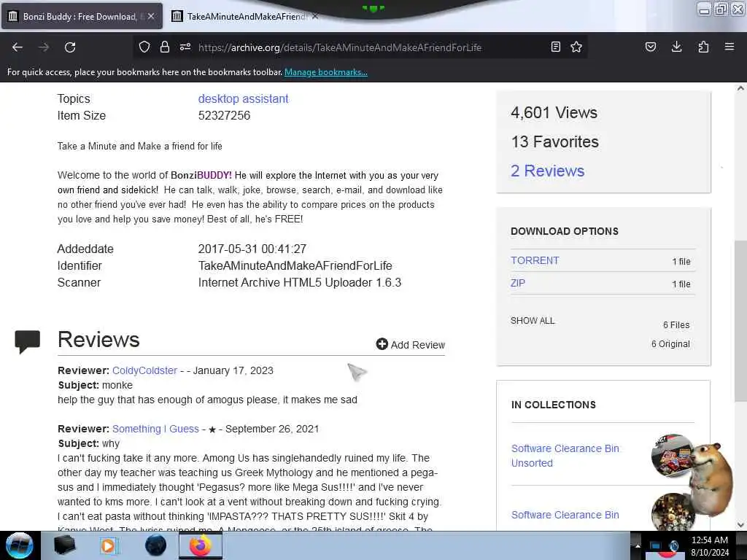The height and width of the screenshot is (560, 747).
Task: Open the 2 Reviews link
Action: point(547,171)
